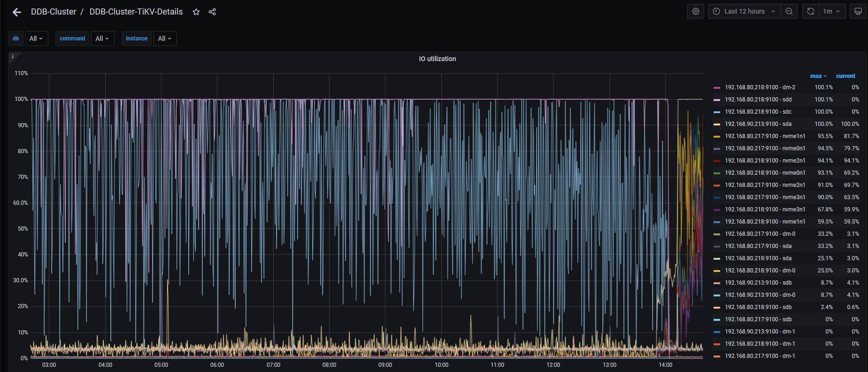Zoom out the time range

coord(789,11)
